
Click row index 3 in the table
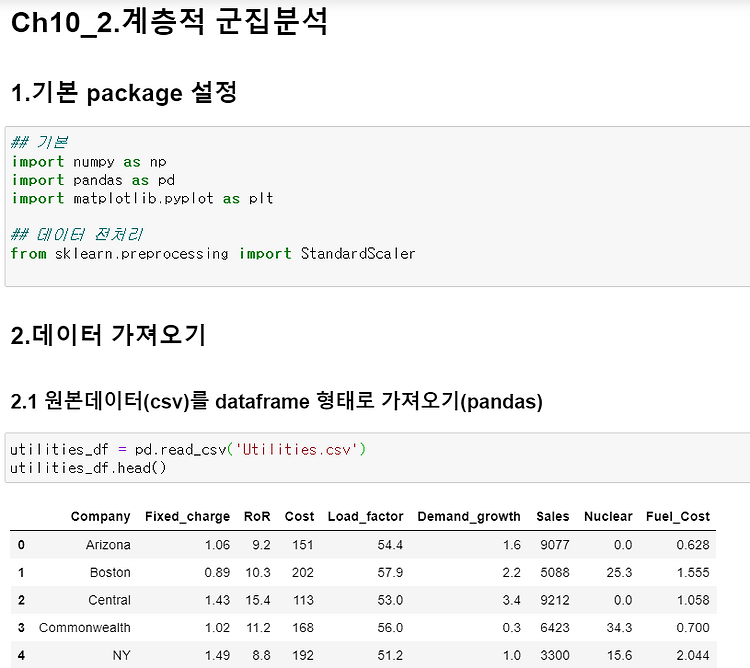click(x=21, y=627)
